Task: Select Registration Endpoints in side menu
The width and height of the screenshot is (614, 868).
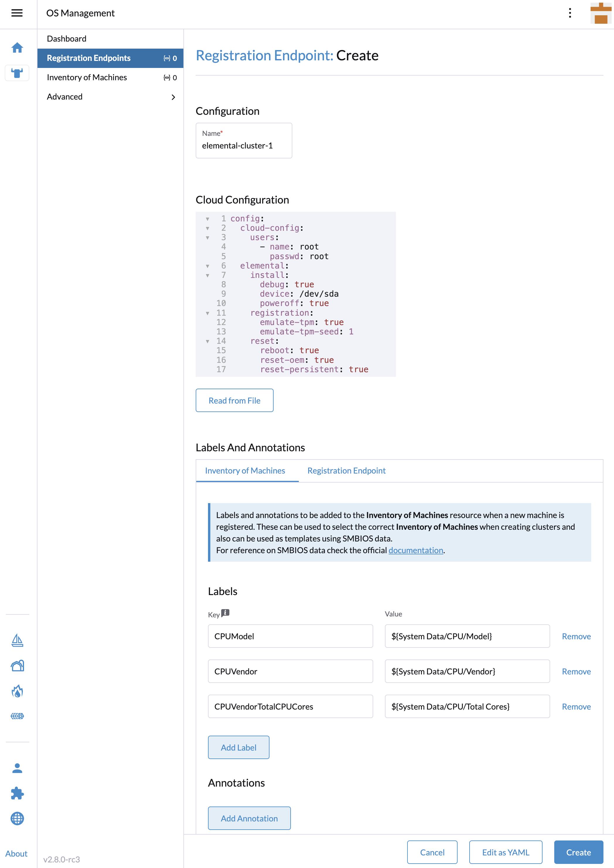Action: coord(110,58)
